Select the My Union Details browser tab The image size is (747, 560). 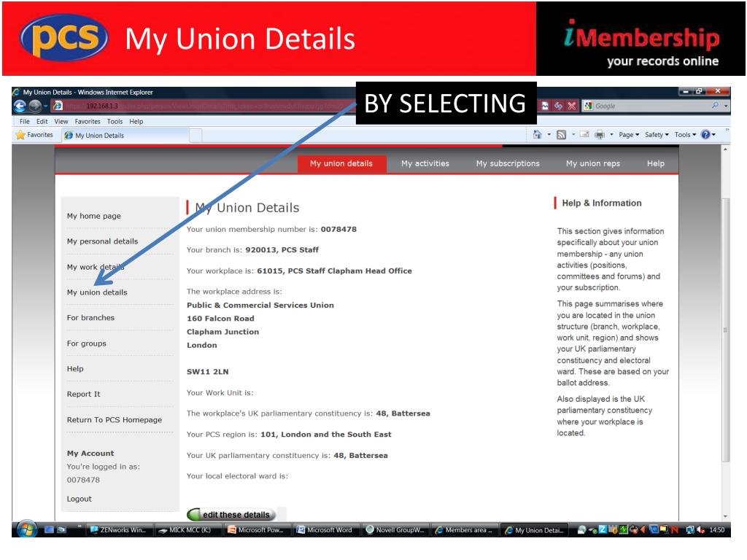125,135
